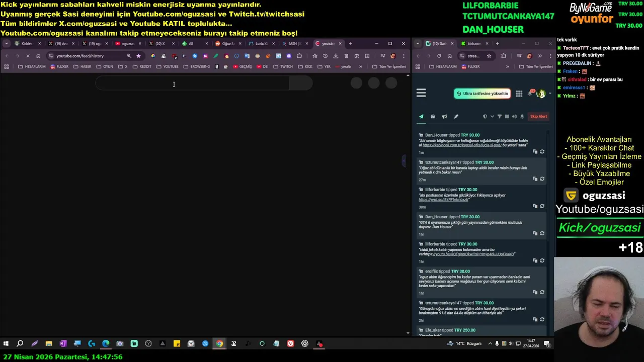Screen dimensions: 644x362
Task: Replay erolflix 1hr tip alert
Action: [x=542, y=292]
